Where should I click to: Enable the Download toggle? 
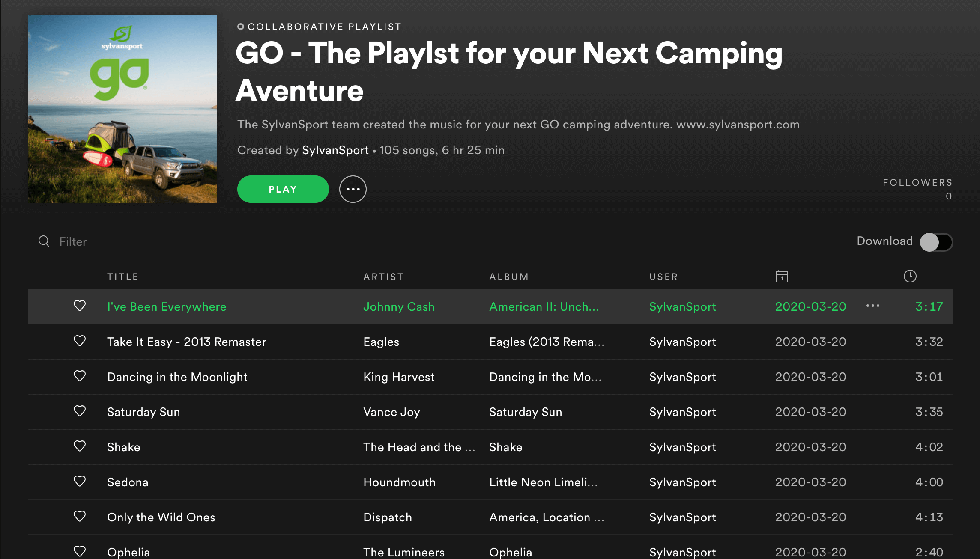(936, 242)
